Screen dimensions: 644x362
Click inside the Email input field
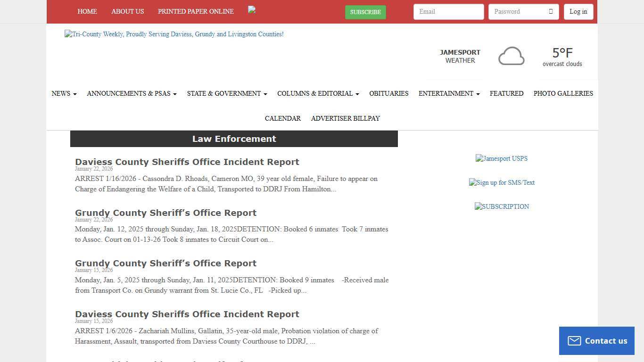(x=448, y=11)
